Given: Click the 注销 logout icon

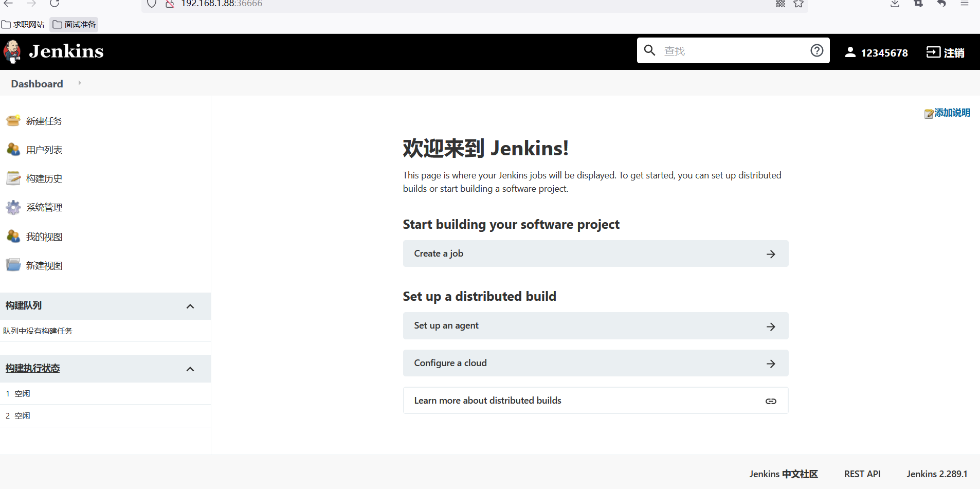Looking at the screenshot, I should coord(933,52).
